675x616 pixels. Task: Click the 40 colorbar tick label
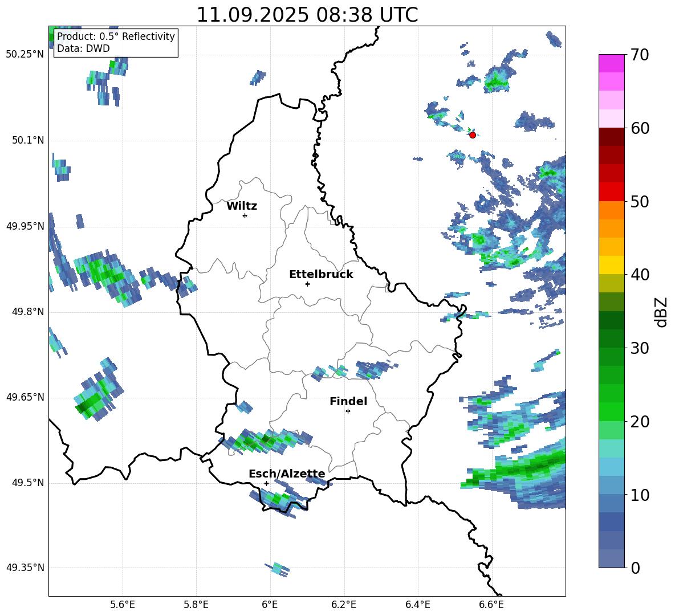coord(639,275)
